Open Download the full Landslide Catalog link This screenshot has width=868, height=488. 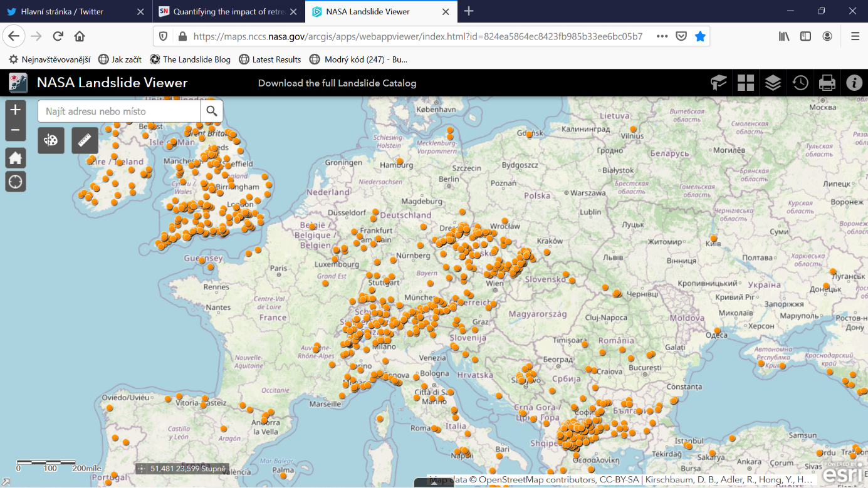click(x=337, y=83)
